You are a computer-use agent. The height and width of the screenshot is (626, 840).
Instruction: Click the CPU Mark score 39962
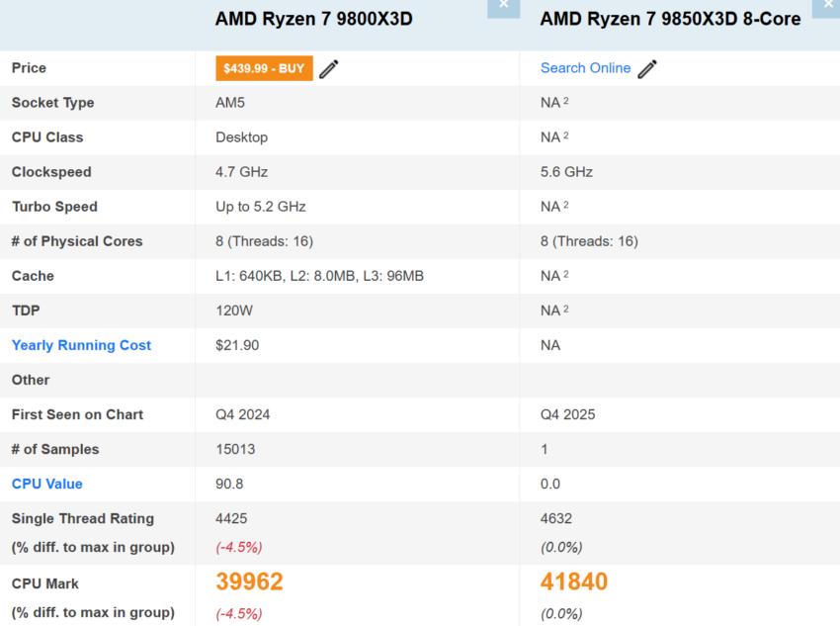251,583
